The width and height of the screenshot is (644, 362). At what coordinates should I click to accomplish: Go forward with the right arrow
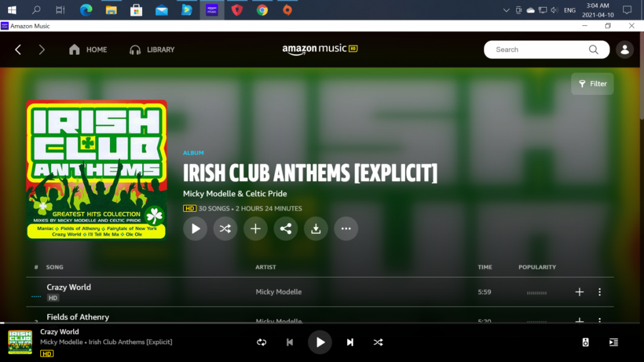click(42, 50)
